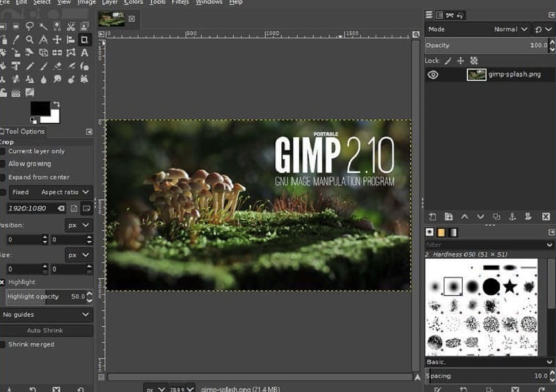
Task: Choose the Zoom magnifier tool
Action: pyautogui.click(x=30, y=40)
